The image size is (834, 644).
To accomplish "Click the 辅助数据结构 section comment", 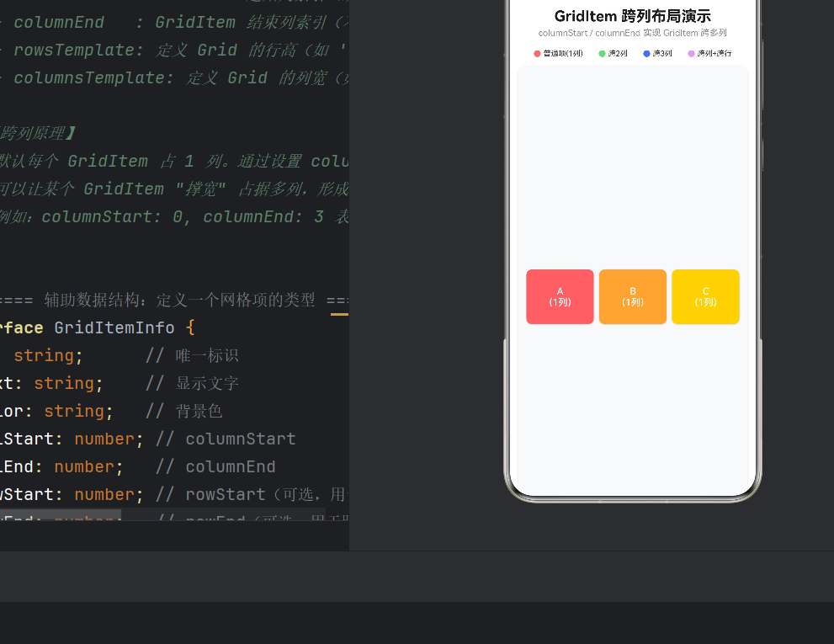I will [174, 300].
